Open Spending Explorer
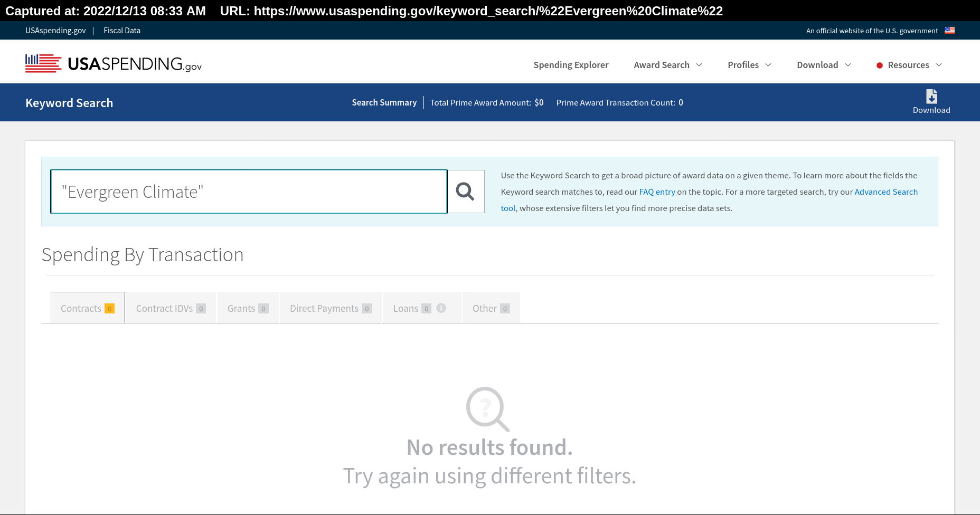This screenshot has height=515, width=980. (571, 65)
